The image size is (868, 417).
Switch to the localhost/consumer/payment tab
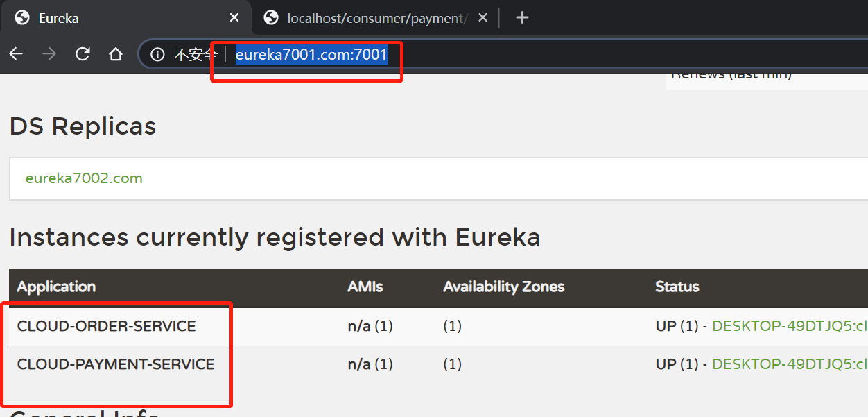coord(367,18)
